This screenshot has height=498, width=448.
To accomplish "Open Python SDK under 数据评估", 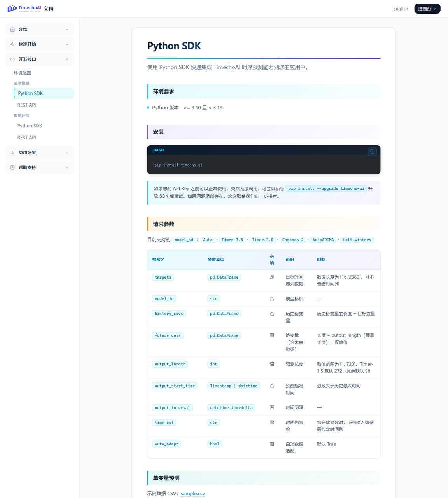I will pos(30,126).
